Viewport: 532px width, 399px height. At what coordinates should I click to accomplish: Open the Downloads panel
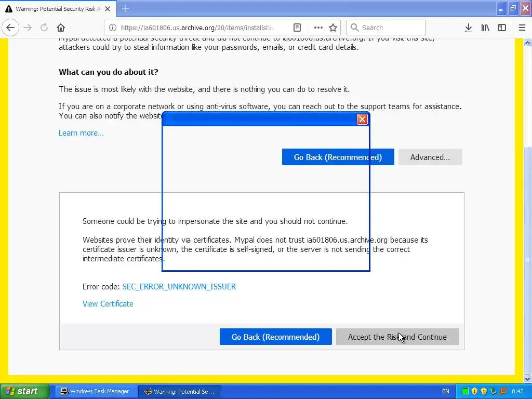coord(469,28)
